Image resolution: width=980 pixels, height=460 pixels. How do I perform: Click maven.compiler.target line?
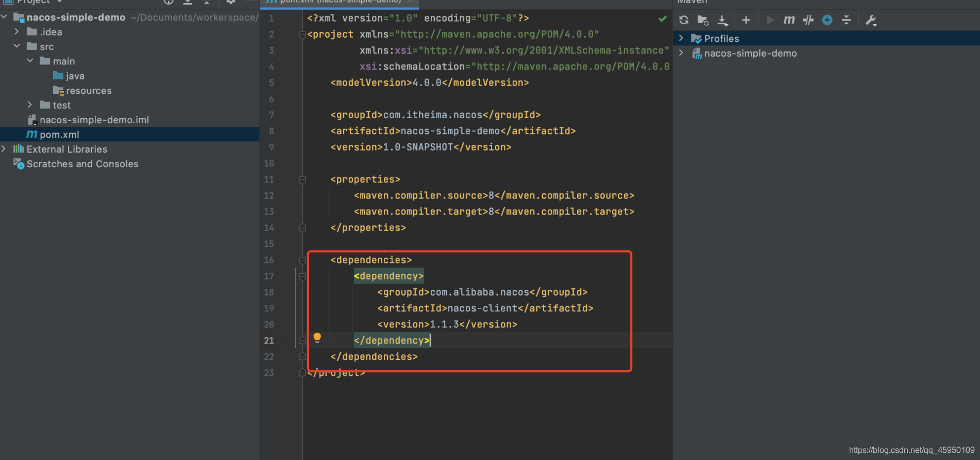494,212
